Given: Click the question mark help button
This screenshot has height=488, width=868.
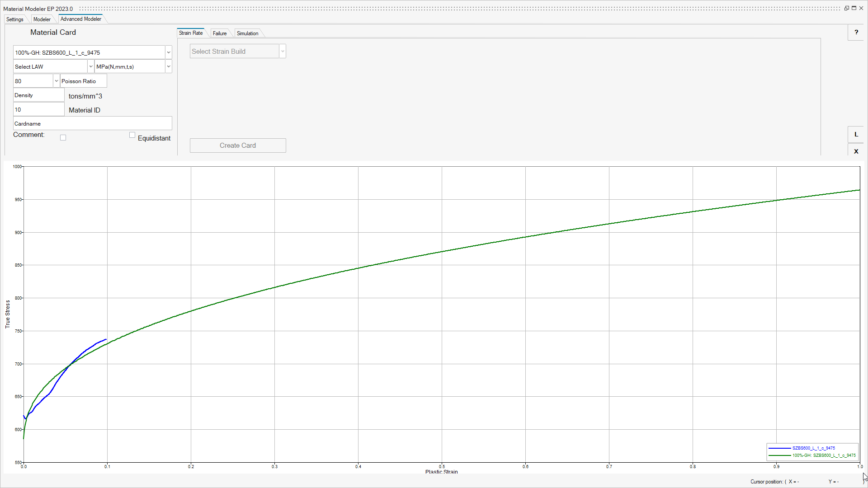Looking at the screenshot, I should click(856, 32).
